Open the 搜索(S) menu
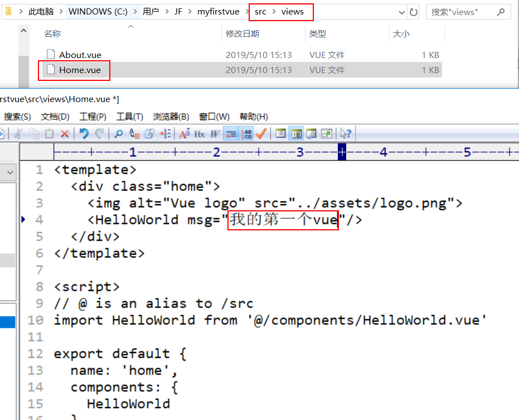 pyautogui.click(x=17, y=117)
